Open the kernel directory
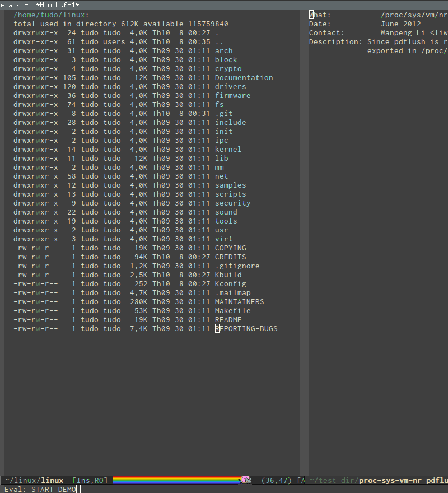 (x=228, y=149)
